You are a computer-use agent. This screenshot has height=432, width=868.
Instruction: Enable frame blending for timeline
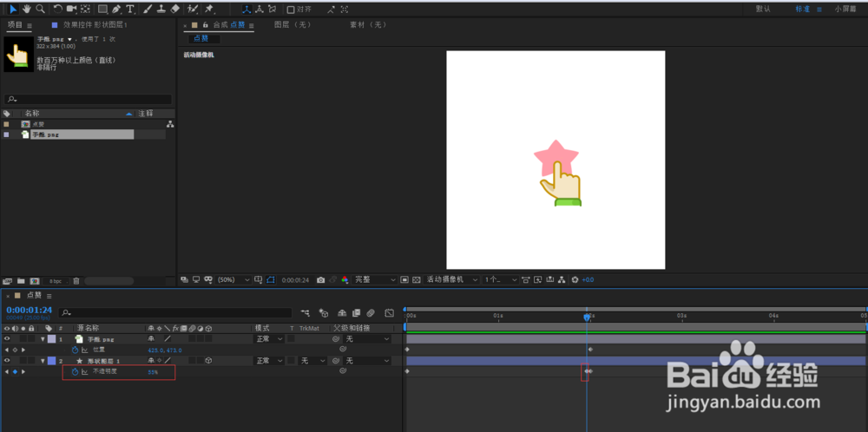tap(356, 313)
